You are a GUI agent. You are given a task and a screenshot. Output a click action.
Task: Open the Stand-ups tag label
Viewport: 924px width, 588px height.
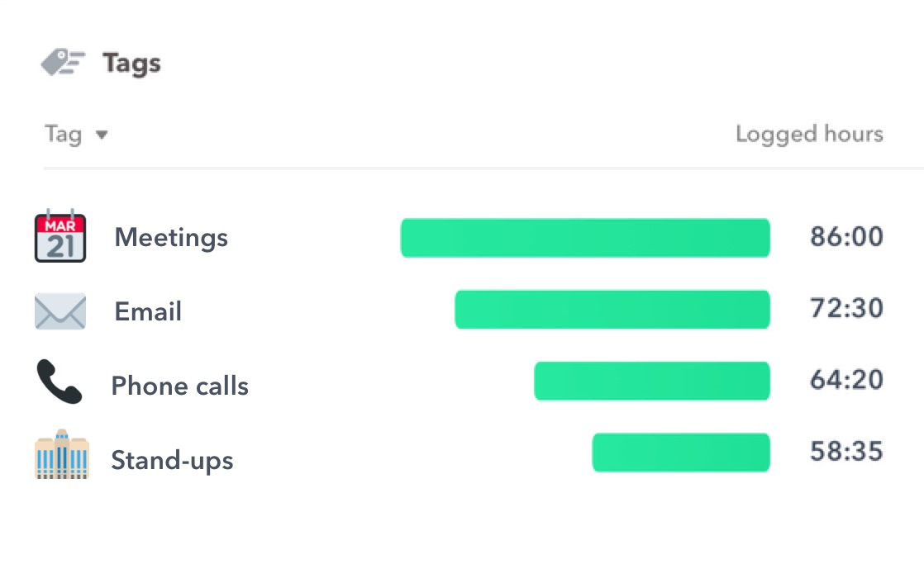[x=172, y=460]
